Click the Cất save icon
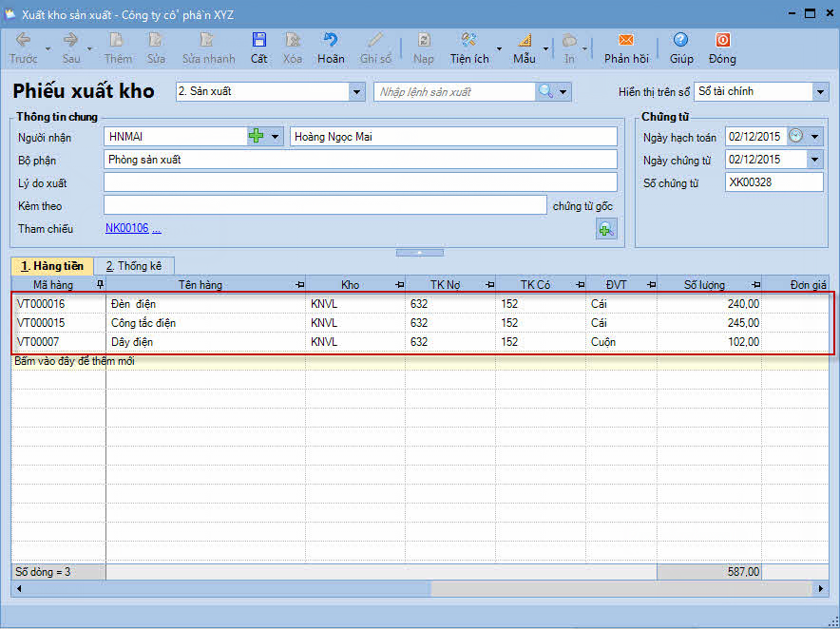Image resolution: width=840 pixels, height=629 pixels. point(258,40)
